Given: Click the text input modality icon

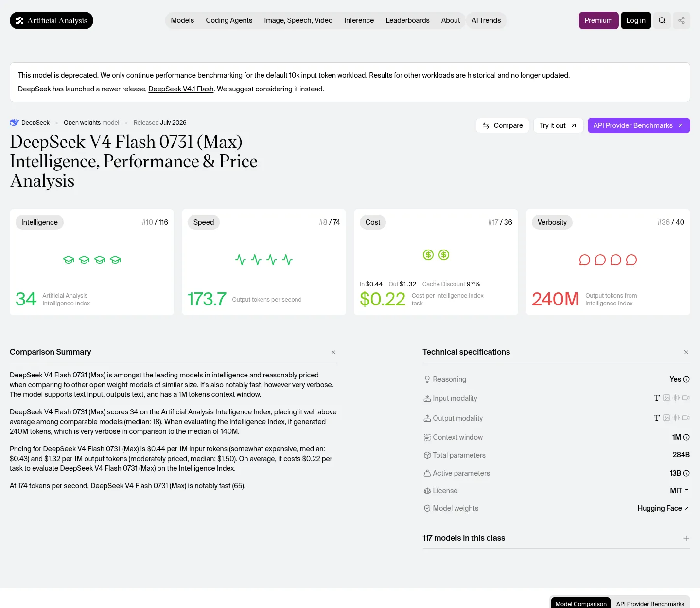Looking at the screenshot, I should tap(657, 398).
